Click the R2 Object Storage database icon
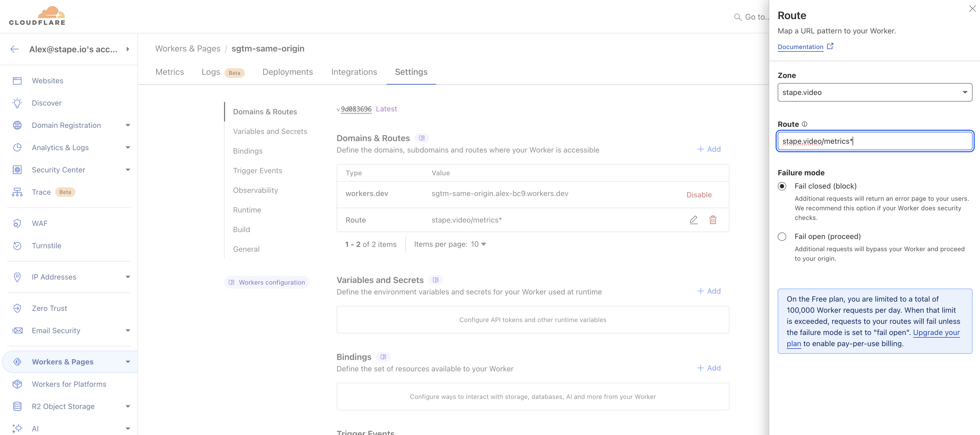The height and width of the screenshot is (435, 980). (x=17, y=406)
